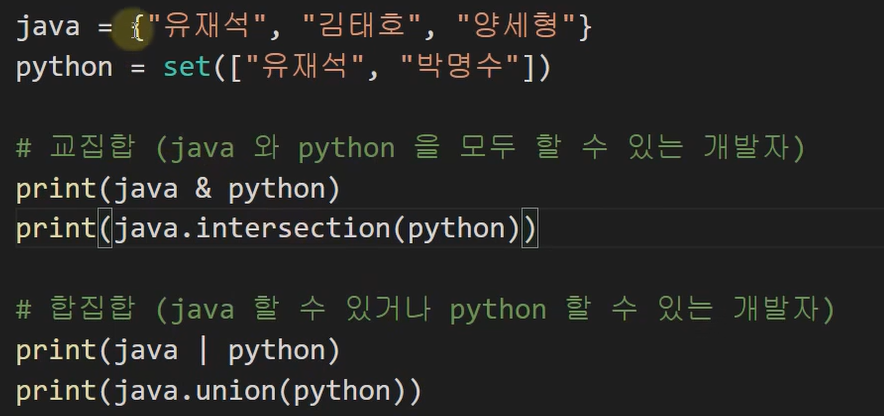Click the string "유재석" inside set([...])
Viewport: 884px width, 416px height.
point(304,68)
